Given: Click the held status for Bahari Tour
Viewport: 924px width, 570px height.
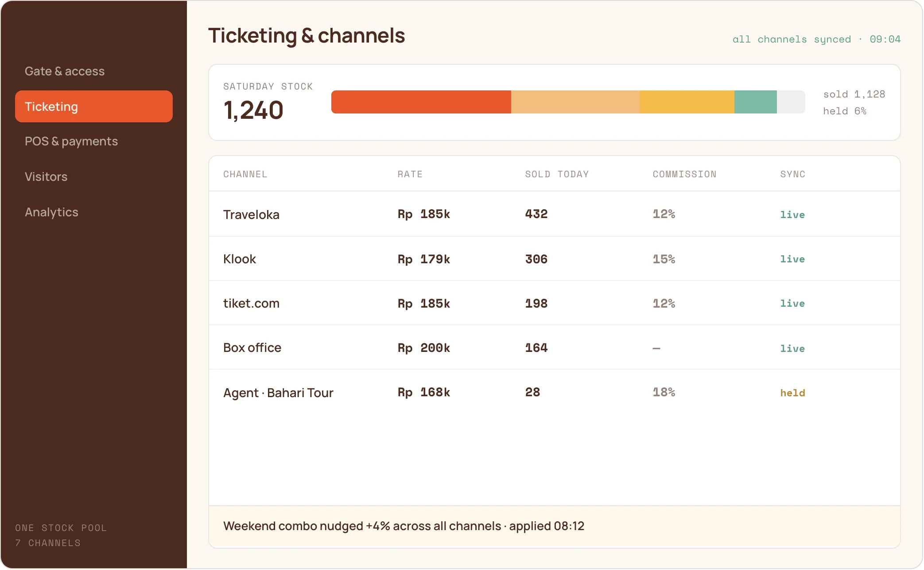Looking at the screenshot, I should [x=792, y=393].
